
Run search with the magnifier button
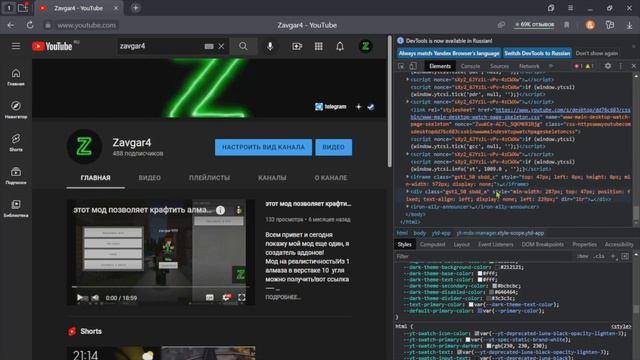243,46
